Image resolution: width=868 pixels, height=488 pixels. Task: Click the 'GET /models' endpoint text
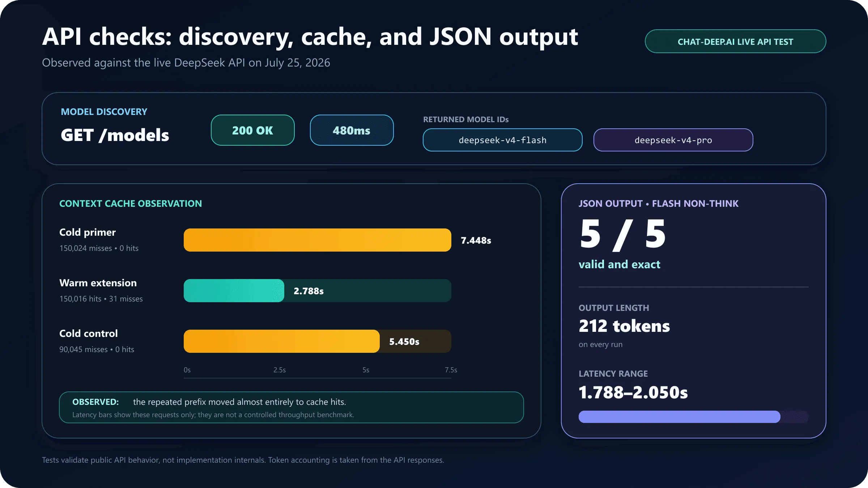[x=115, y=135]
